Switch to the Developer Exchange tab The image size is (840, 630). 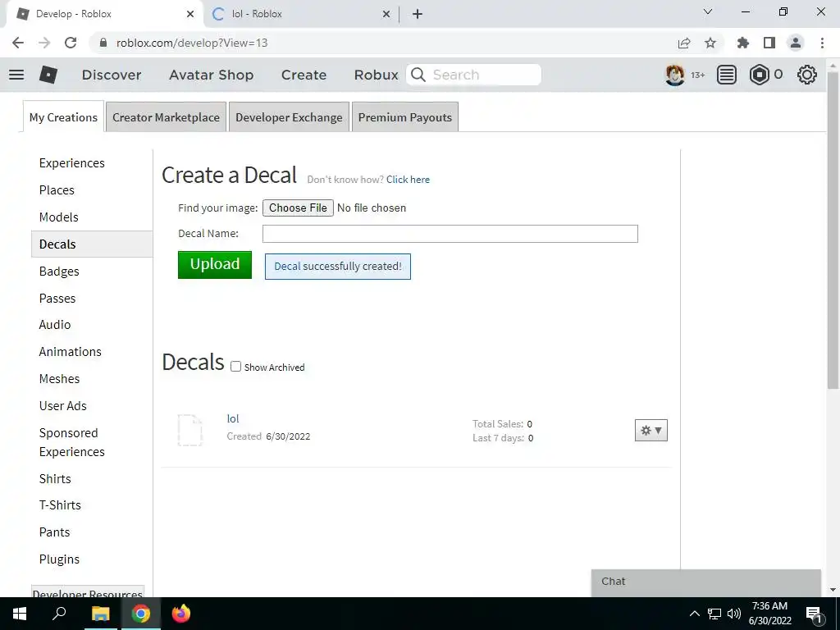click(x=289, y=116)
